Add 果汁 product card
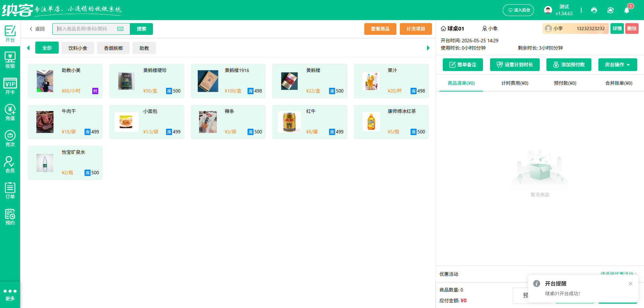The width and height of the screenshot is (644, 308). coord(391,81)
